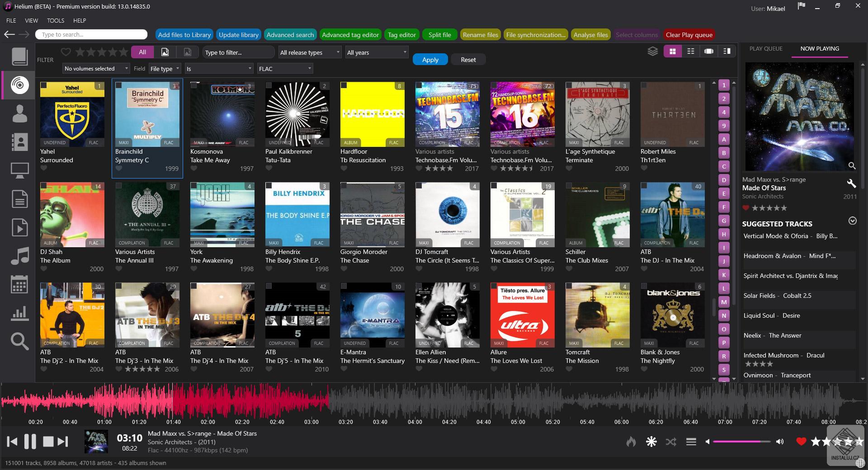Image resolution: width=868 pixels, height=470 pixels.
Task: Jump to letter M in alphabet index
Action: pos(724,302)
